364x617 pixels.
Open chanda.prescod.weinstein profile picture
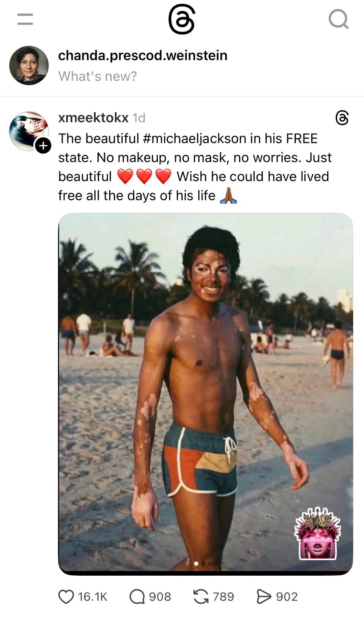29,65
